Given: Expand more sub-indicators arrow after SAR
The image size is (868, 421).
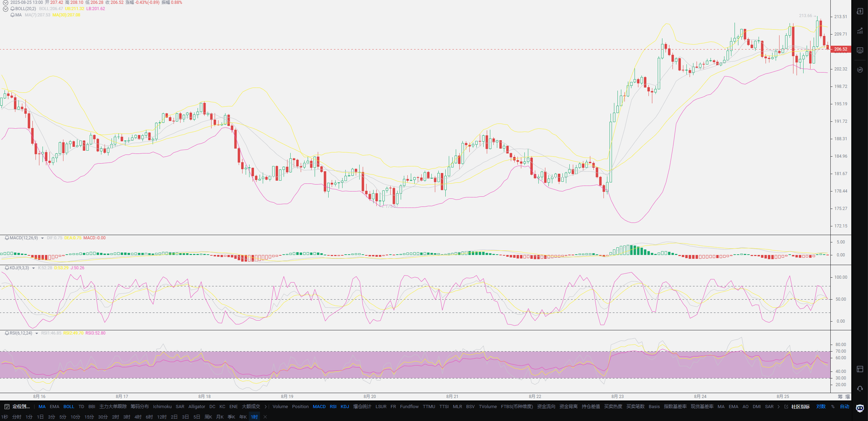Looking at the screenshot, I should [x=778, y=407].
